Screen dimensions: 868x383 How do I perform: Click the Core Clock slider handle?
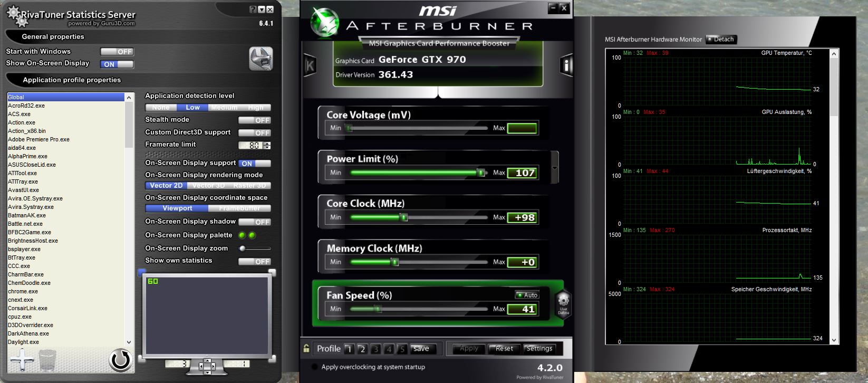coord(403,217)
